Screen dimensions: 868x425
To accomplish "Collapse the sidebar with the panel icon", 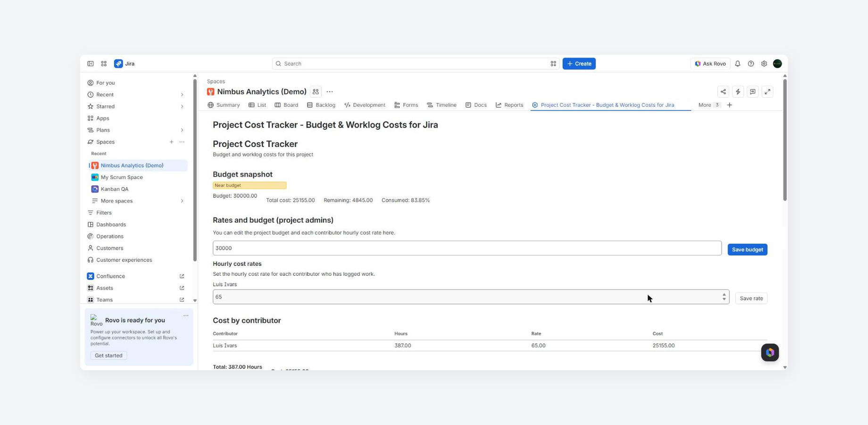I will [x=90, y=64].
